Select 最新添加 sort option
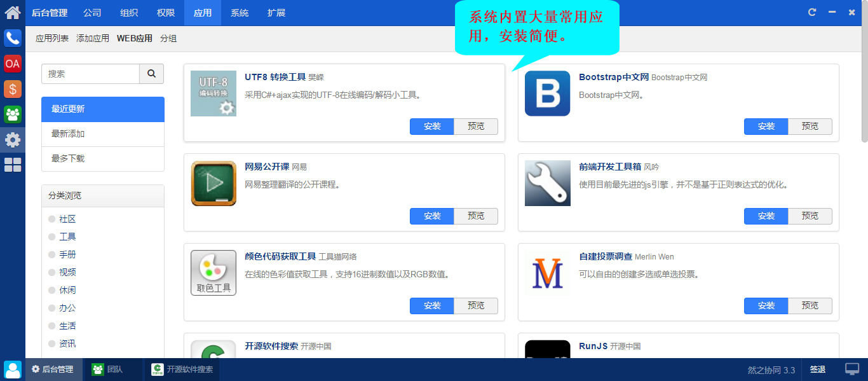Screen dimensions: 868x381 pos(103,134)
